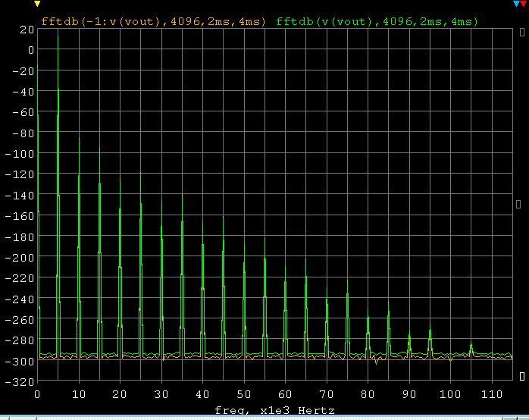
Task: Click the 100 label on frequency axis
Action: click(450, 394)
